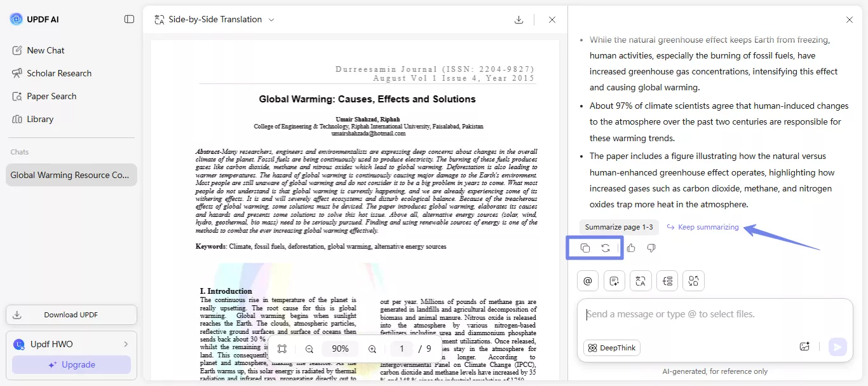Viewport: 868px width, 386px height.
Task: Open the AI summarize tool icon
Action: pyautogui.click(x=614, y=280)
